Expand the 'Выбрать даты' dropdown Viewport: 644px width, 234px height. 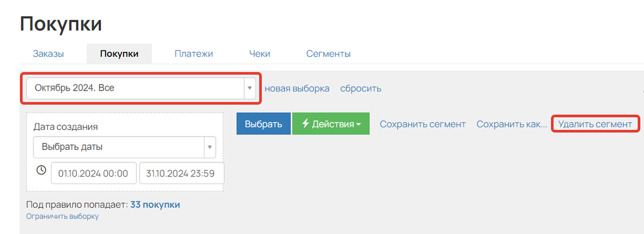tap(125, 147)
